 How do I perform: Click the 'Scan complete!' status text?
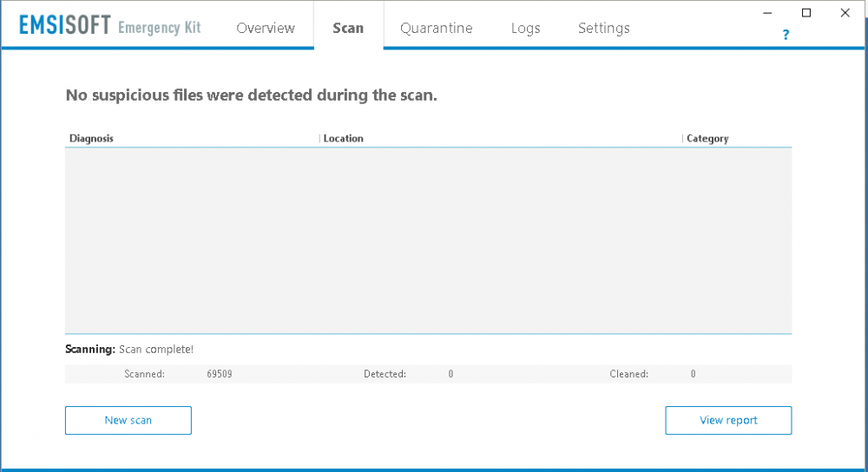coord(156,350)
